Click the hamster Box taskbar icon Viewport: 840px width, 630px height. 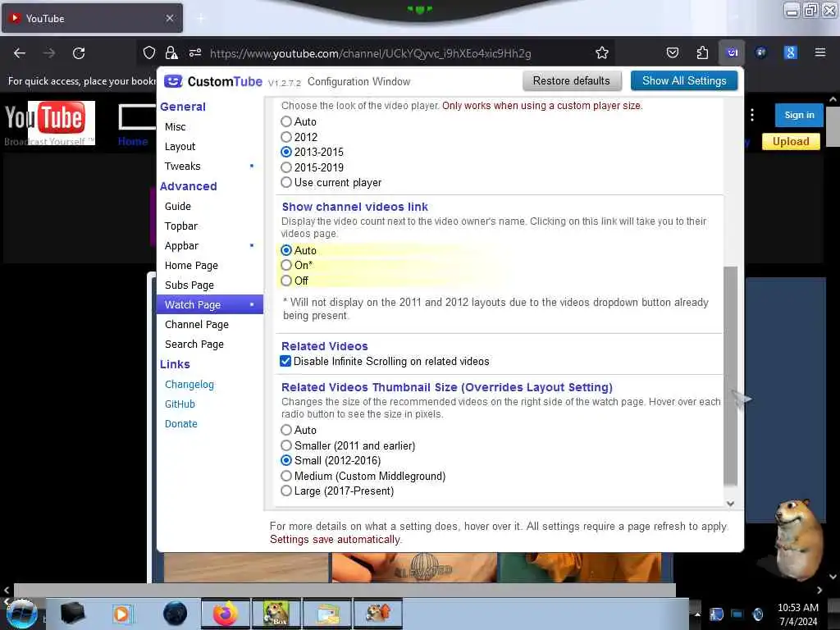(276, 614)
